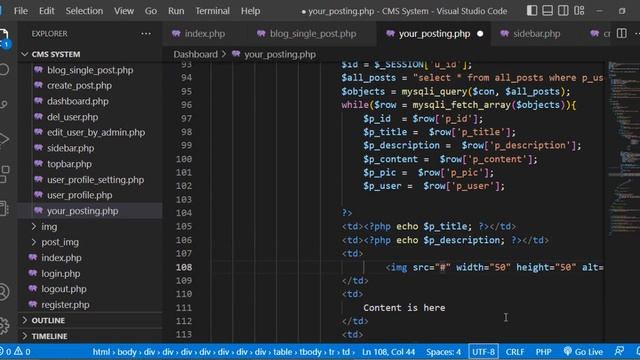Open the Explorer activity bar icon

coord(4,38)
